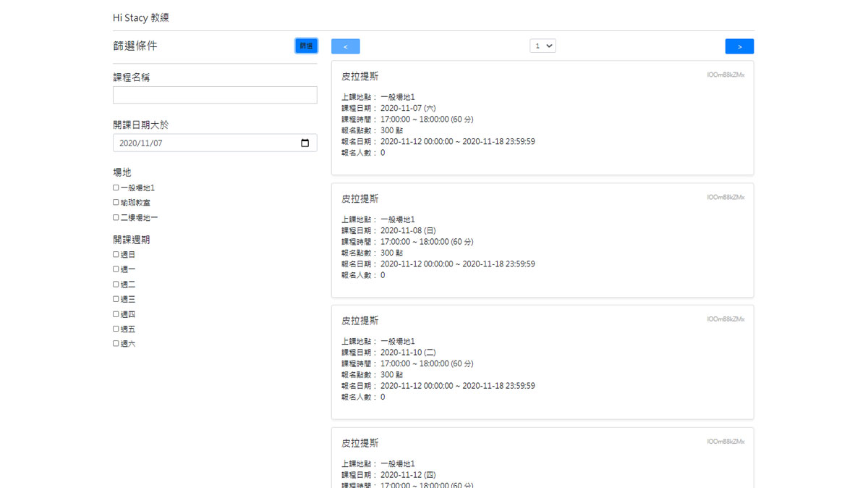
Task: Open the 皮拉提斯 course card dated 2020-11-12
Action: 542,458
